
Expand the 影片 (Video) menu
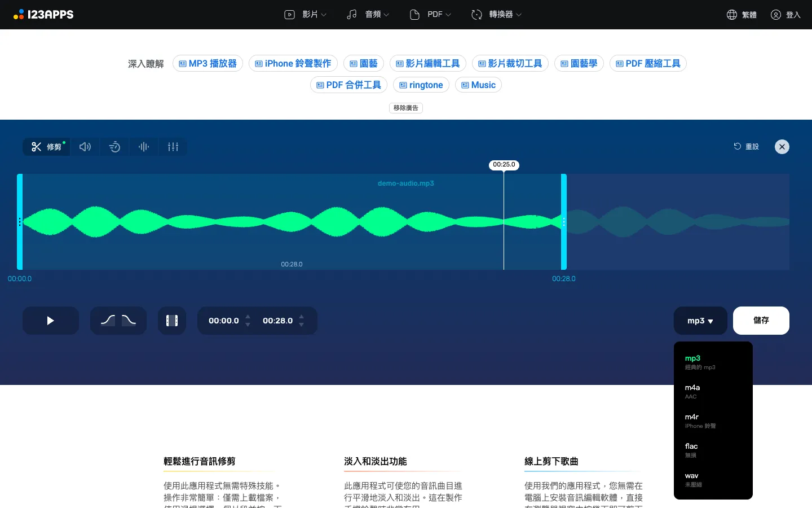305,15
